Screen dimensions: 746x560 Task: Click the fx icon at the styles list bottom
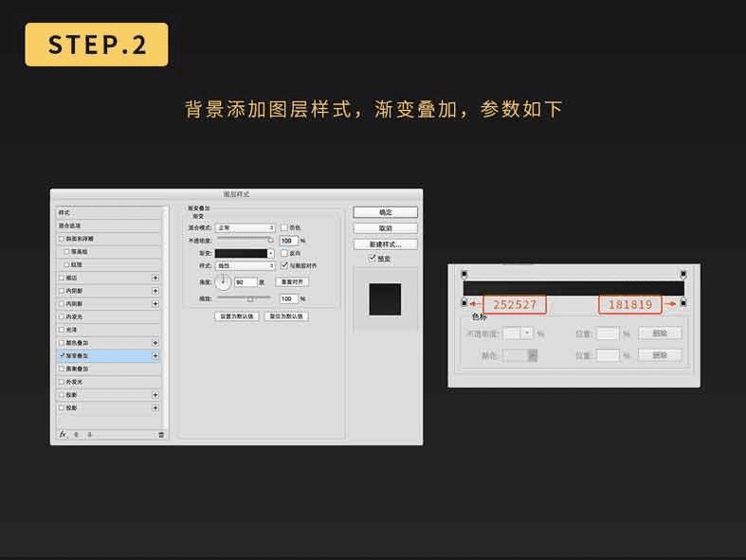tap(63, 434)
